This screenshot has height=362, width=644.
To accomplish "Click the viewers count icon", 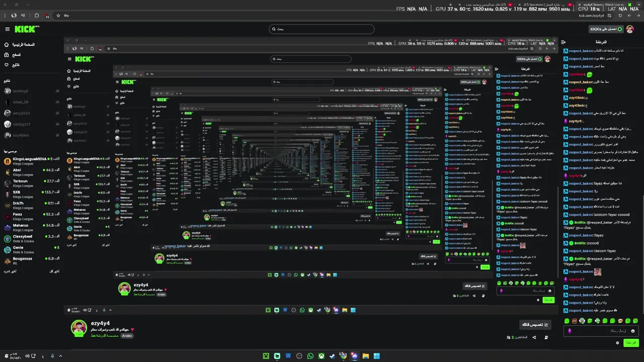I will (x=509, y=337).
